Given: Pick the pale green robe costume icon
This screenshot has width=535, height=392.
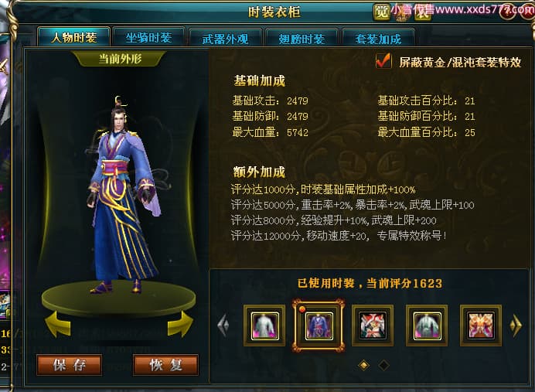Looking at the screenshot, I should point(427,326).
